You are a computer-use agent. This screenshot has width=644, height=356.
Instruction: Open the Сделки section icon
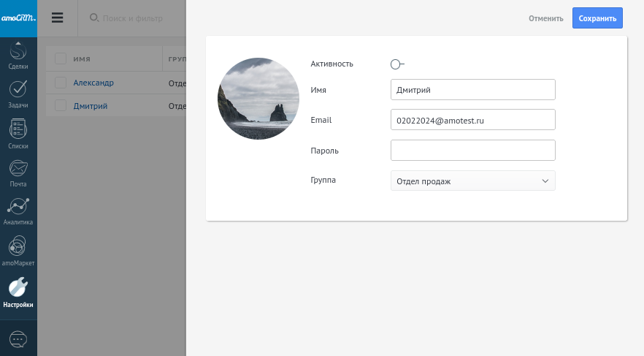pos(18,53)
